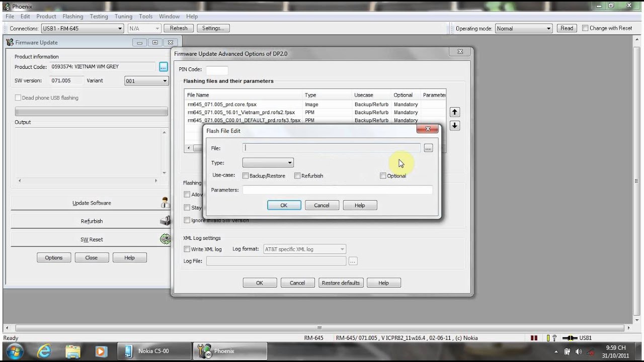Screen dimensions: 644x362
Task: Click Read operating mode button
Action: tap(567, 28)
